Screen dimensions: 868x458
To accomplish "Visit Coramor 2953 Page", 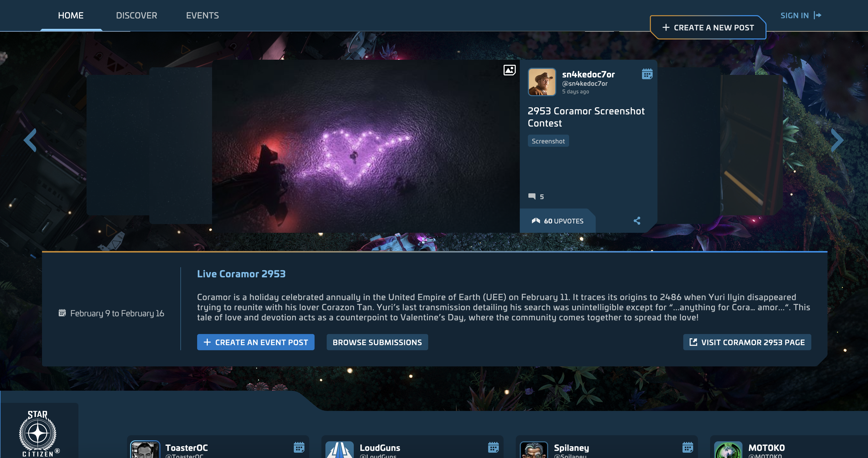I will tap(747, 342).
